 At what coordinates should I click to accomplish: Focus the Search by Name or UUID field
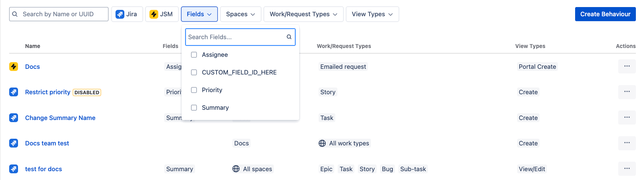[x=59, y=14]
